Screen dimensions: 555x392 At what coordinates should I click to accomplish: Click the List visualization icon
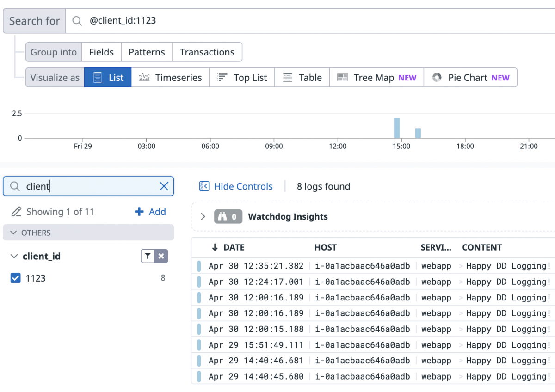98,77
